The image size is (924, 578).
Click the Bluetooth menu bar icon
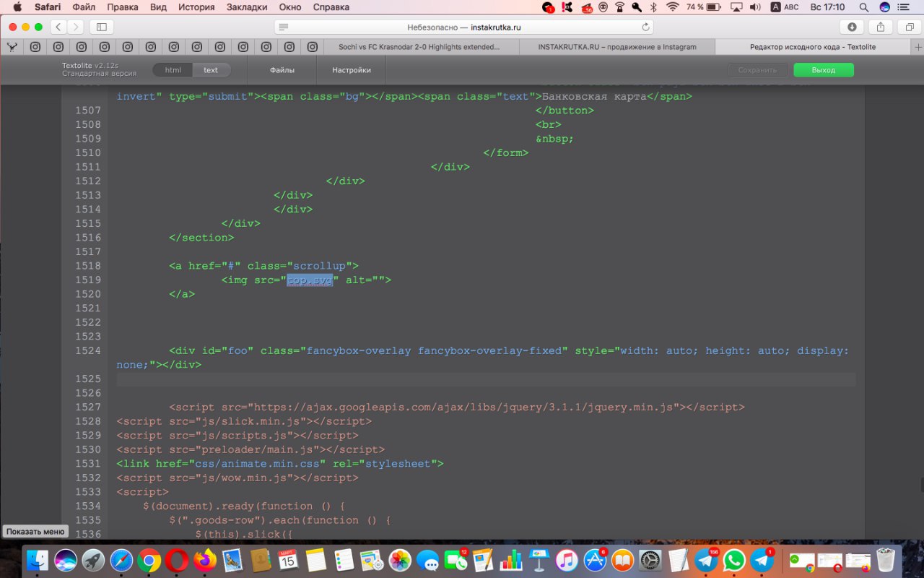tap(654, 7)
